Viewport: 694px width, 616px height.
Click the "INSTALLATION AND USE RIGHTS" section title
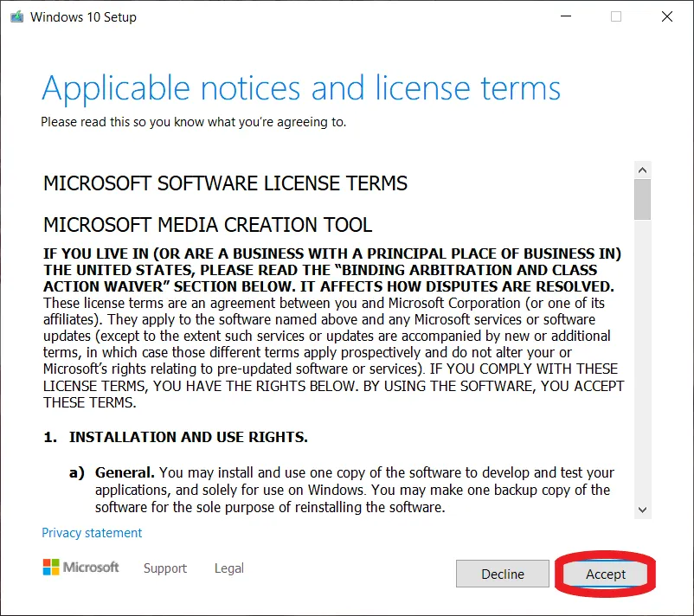tap(188, 437)
